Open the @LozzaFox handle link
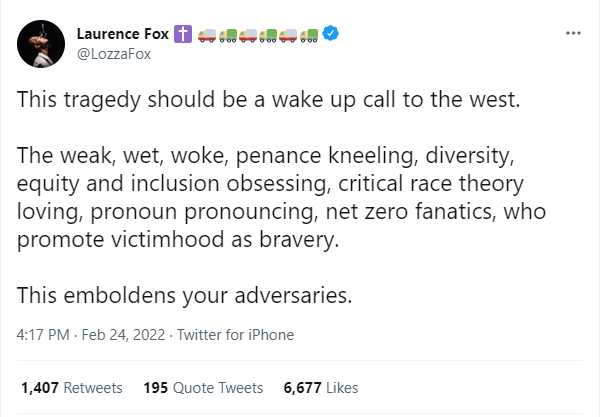Image resolution: width=601 pixels, height=417 pixels. click(113, 54)
